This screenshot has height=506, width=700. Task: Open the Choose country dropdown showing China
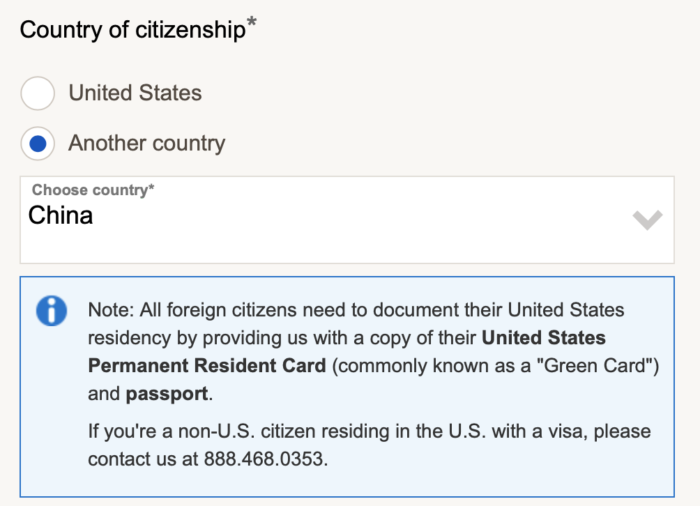347,220
